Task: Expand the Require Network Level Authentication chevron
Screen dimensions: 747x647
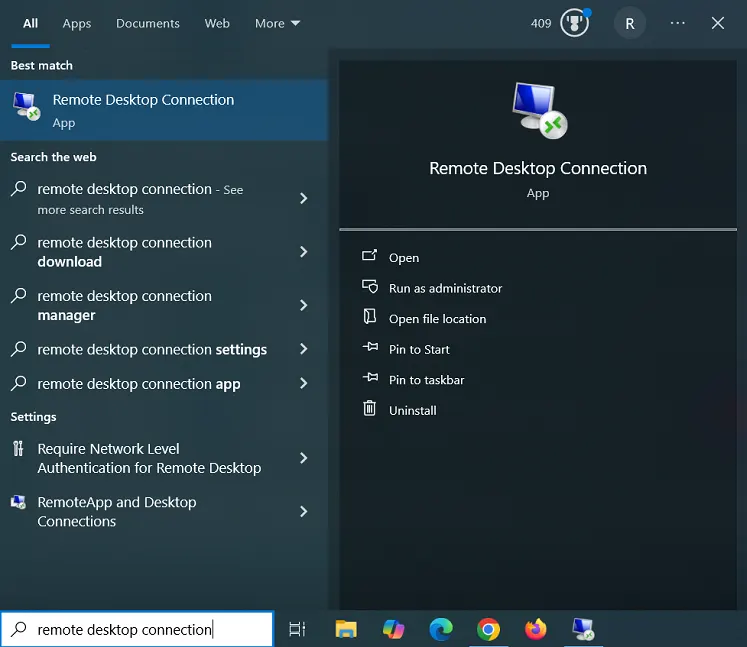Action: [x=303, y=458]
